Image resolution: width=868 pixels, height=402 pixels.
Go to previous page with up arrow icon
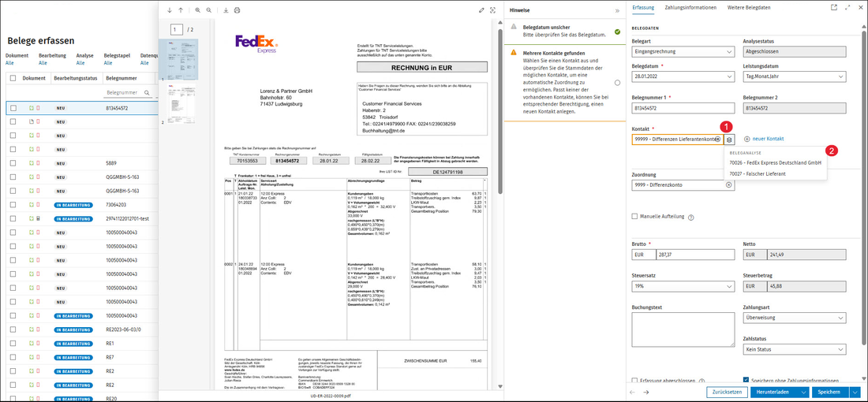[181, 10]
